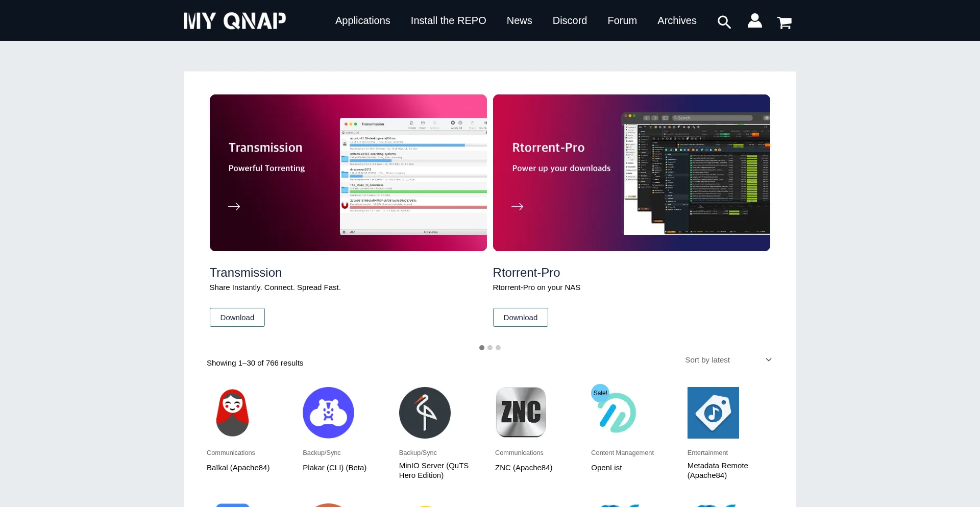The height and width of the screenshot is (507, 980).
Task: Open the user account icon
Action: pyautogui.click(x=754, y=20)
